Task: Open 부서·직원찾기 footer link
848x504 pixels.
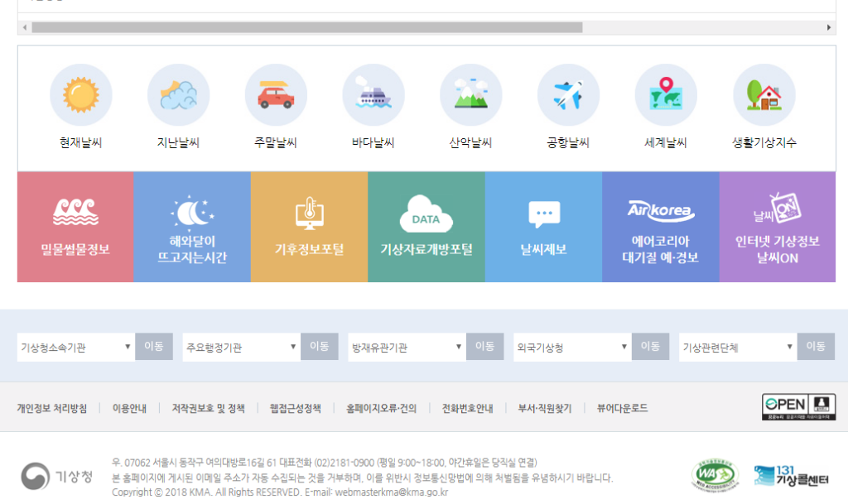Action: (x=545, y=408)
